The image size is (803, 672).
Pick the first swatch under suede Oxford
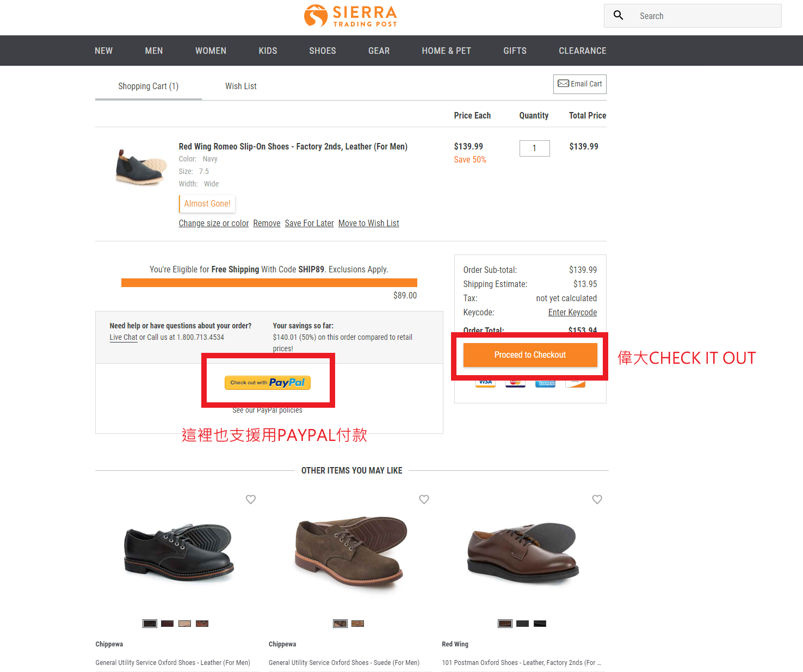[340, 624]
